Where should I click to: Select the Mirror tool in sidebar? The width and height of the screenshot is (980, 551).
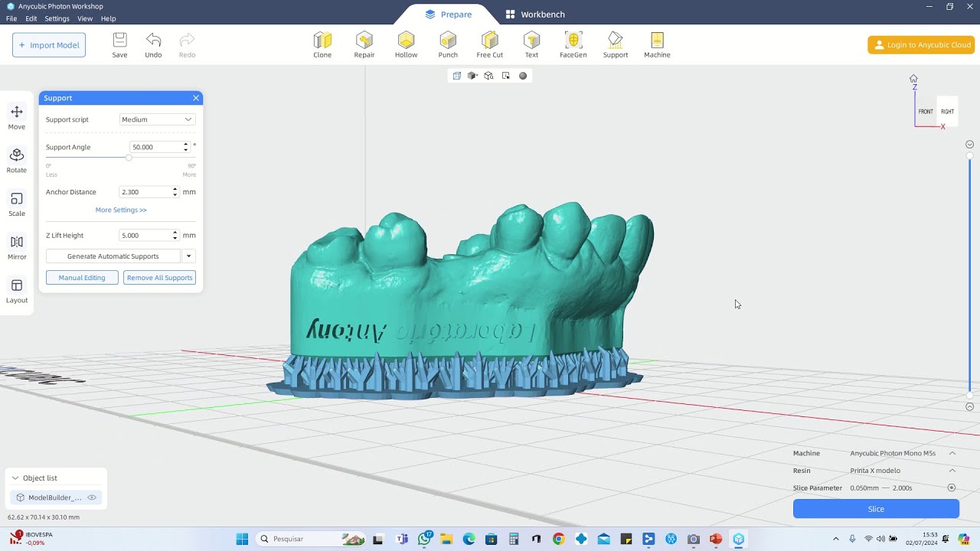click(17, 248)
